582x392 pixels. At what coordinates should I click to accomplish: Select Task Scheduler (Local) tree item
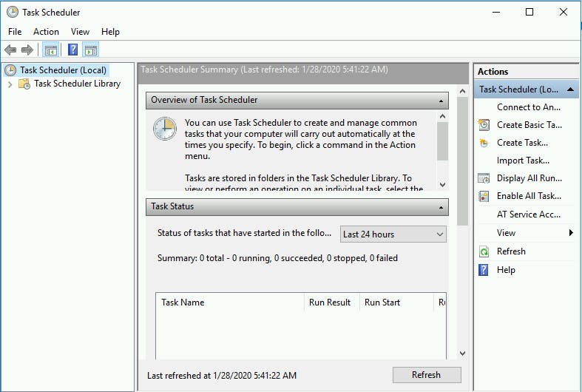[x=63, y=70]
